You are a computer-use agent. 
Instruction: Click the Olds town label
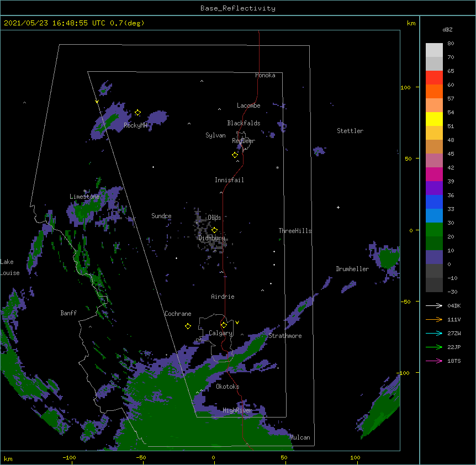coord(214,218)
